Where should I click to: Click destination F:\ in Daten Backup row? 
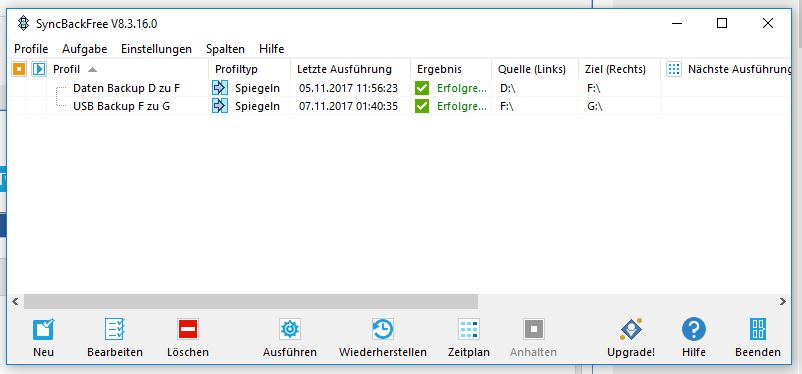pos(594,88)
